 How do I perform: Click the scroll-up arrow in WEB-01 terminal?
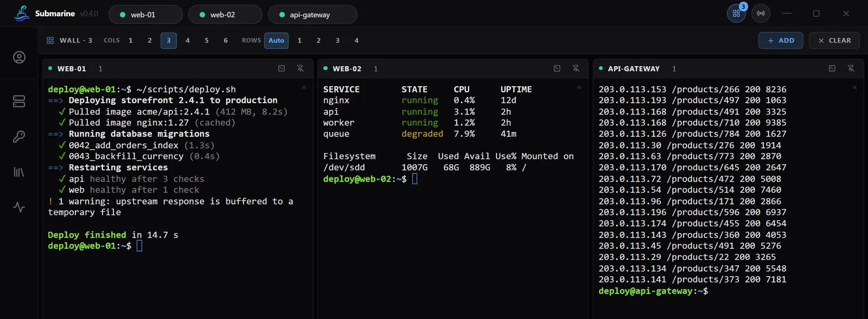point(304,87)
